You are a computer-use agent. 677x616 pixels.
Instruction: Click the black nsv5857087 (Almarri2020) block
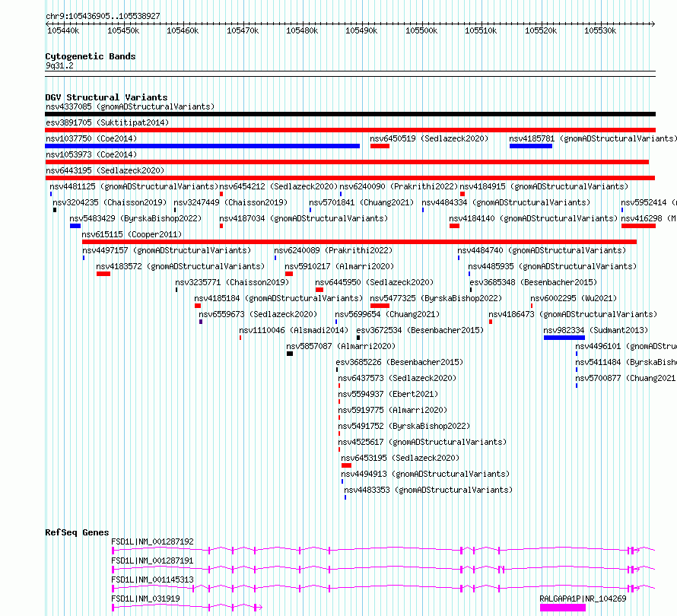click(x=290, y=354)
